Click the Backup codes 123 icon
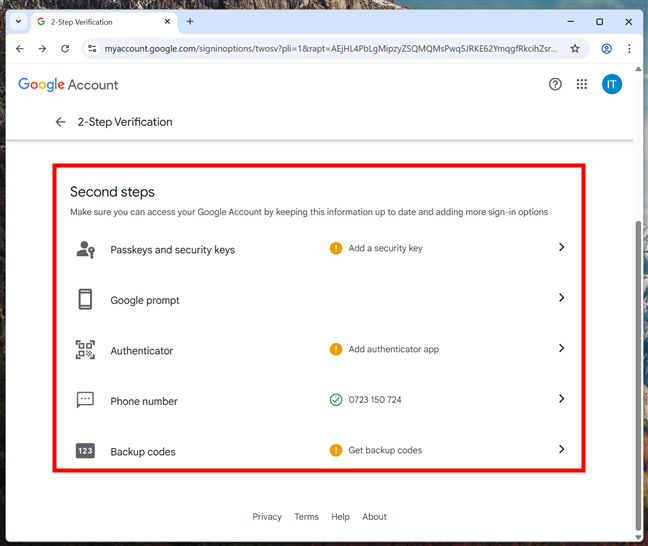Image resolution: width=648 pixels, height=546 pixels. click(85, 451)
